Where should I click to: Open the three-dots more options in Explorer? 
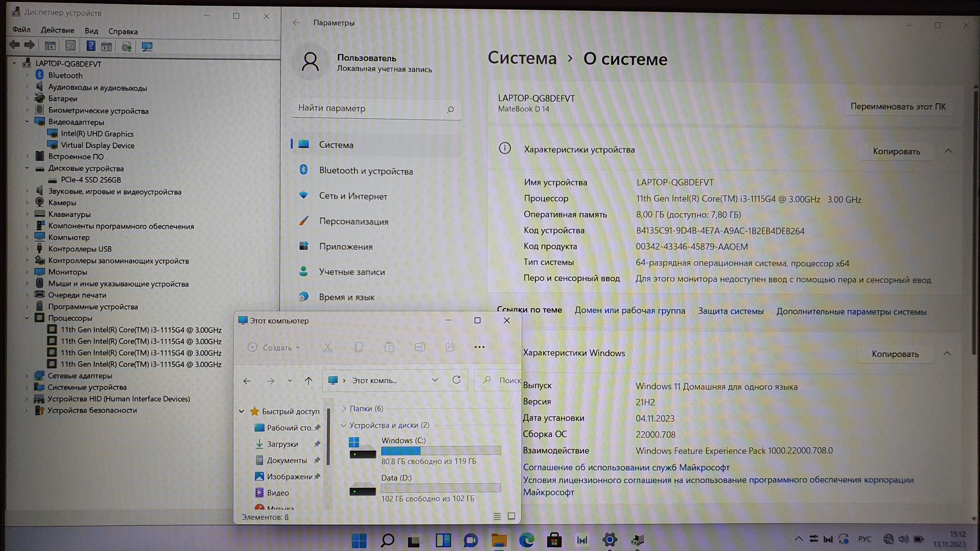pos(479,347)
